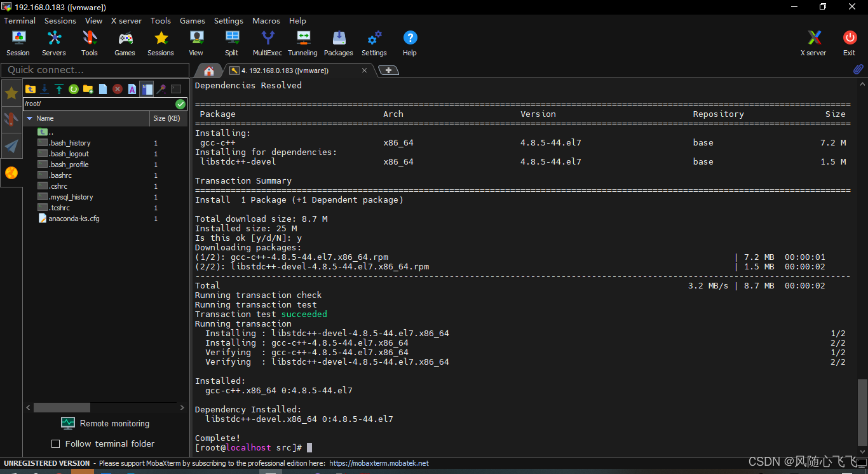
Task: Create new folder with plus-folder icon
Action: tap(88, 89)
